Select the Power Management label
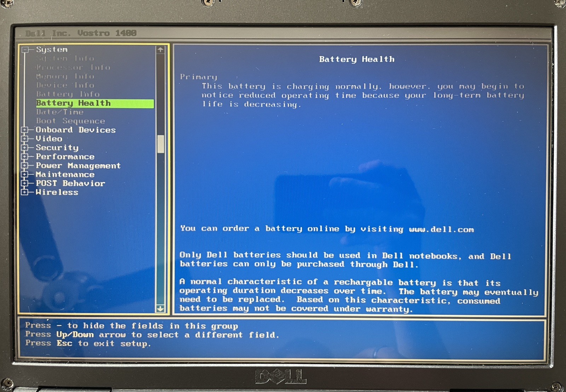Viewport: 566px width, 392px height. [x=78, y=166]
